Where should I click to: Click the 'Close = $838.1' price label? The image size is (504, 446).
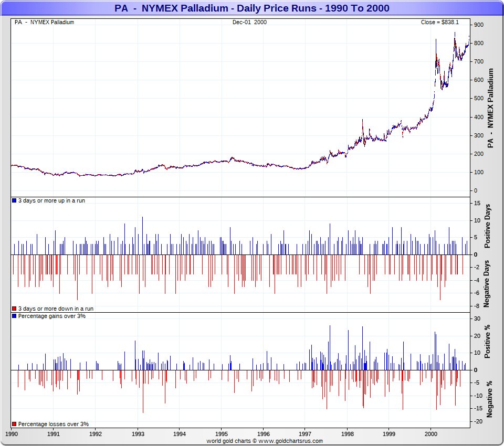coord(439,22)
